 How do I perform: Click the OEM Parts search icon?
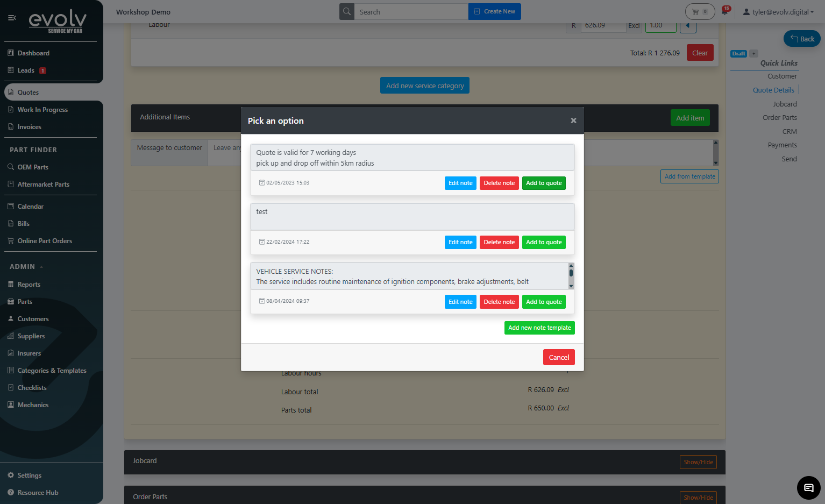tap(11, 167)
